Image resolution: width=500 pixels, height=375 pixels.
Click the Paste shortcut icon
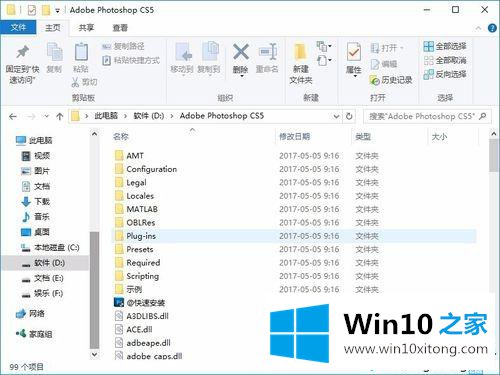(106, 61)
